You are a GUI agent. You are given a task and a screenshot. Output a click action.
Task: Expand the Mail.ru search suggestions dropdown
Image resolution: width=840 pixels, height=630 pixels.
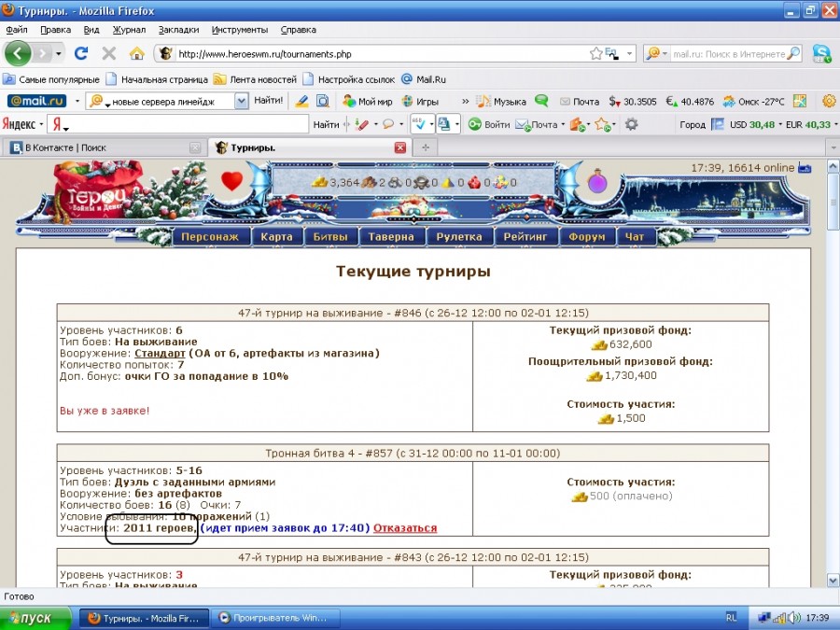pyautogui.click(x=242, y=101)
